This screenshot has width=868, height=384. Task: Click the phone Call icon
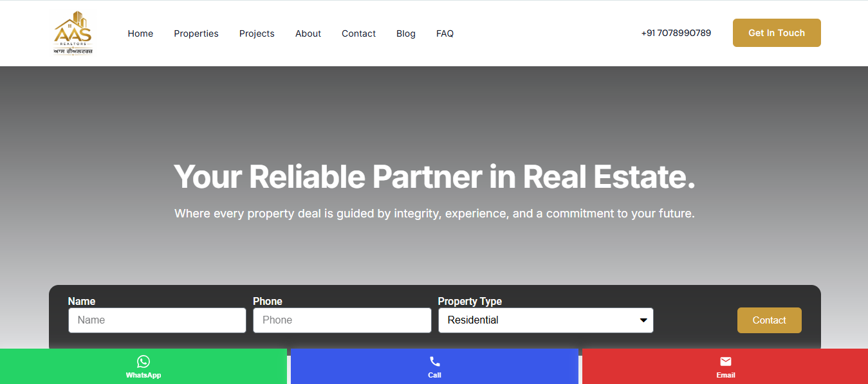click(x=435, y=361)
